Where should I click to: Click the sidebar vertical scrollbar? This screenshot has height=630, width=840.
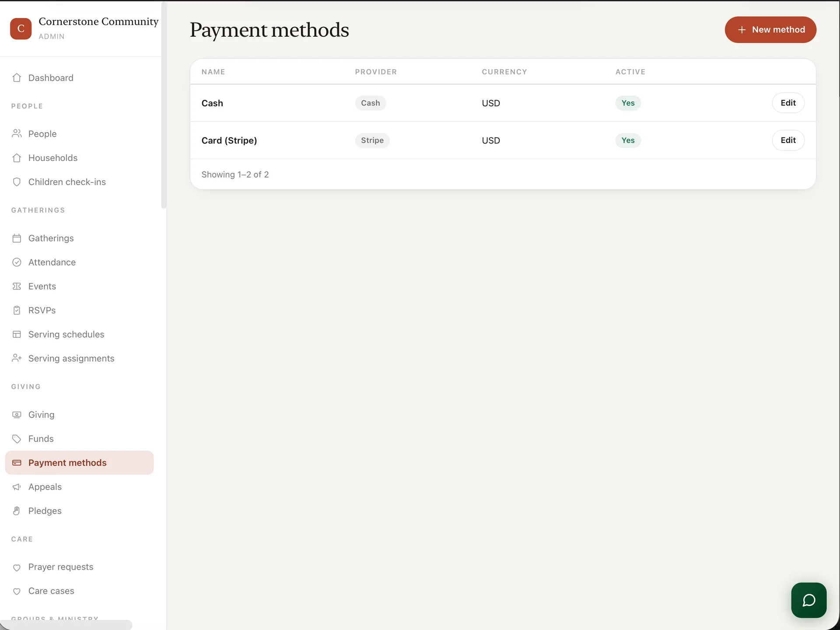pyautogui.click(x=164, y=105)
